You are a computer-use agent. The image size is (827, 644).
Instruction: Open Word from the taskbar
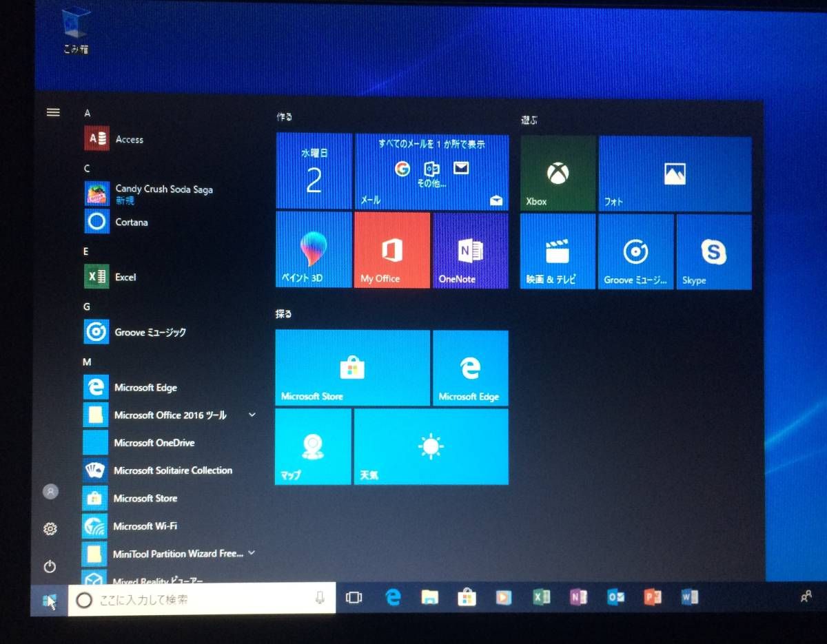point(689,597)
